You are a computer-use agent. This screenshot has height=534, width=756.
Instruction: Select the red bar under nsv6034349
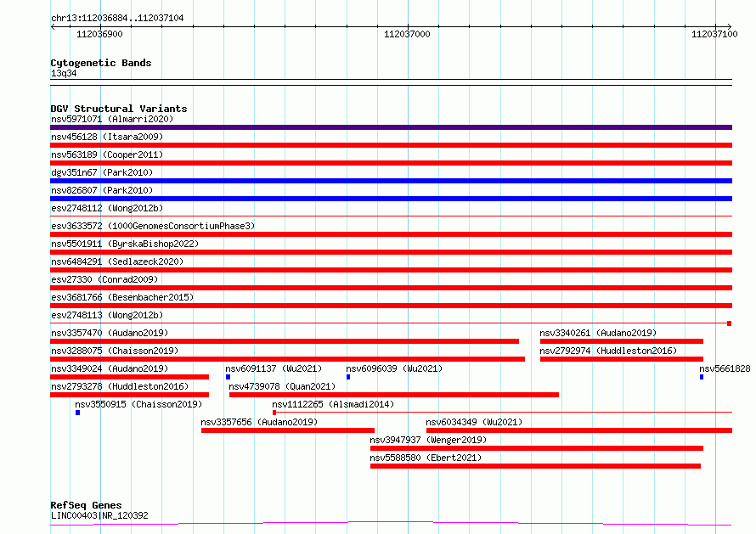(579, 430)
